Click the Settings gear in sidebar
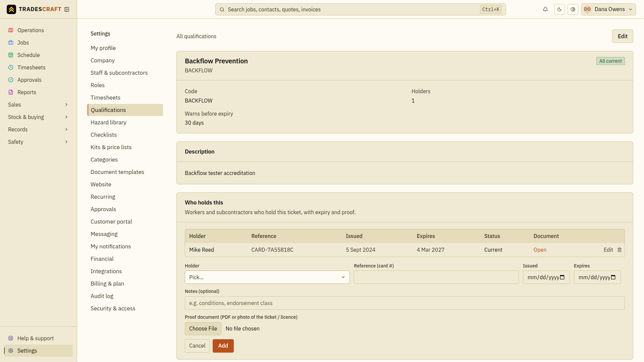The width and height of the screenshot is (644, 362). (11, 351)
